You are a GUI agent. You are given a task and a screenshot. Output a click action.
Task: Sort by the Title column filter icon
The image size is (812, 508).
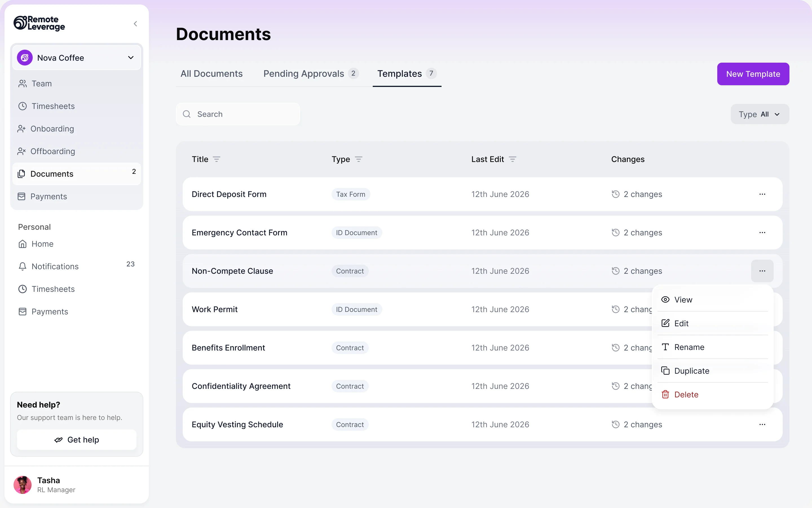point(217,159)
